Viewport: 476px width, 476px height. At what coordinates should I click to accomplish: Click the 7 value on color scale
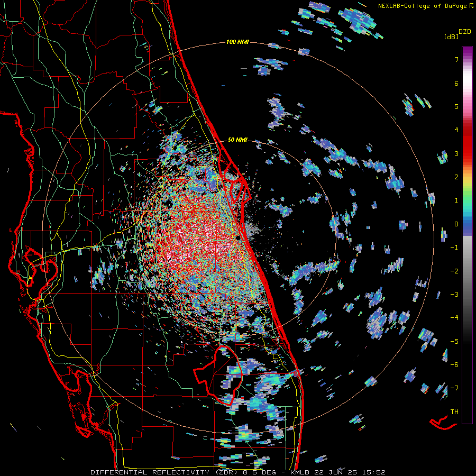coord(456,59)
